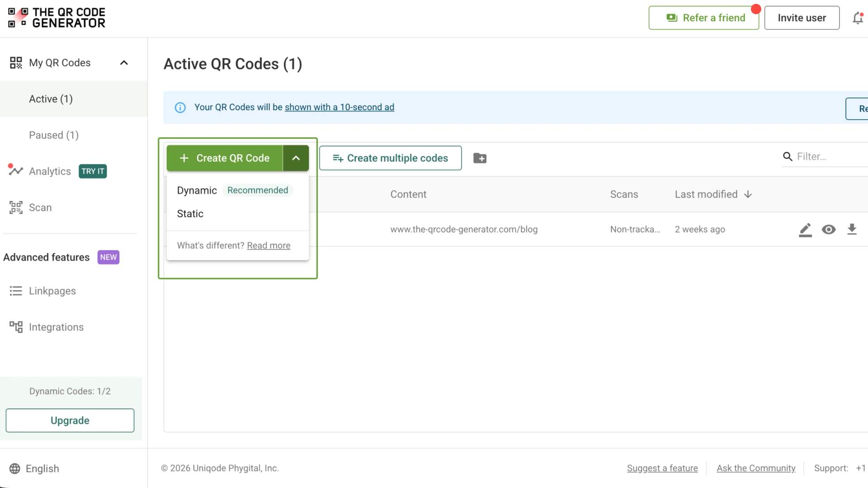Click the Last modified column header
Image resolution: width=868 pixels, height=488 pixels.
pos(706,194)
